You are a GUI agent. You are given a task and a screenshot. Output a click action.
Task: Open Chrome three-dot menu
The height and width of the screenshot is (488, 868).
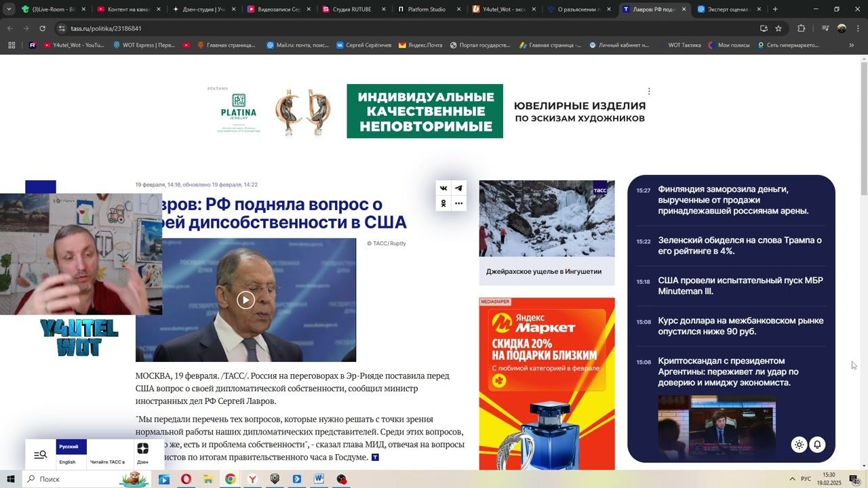pos(858,28)
